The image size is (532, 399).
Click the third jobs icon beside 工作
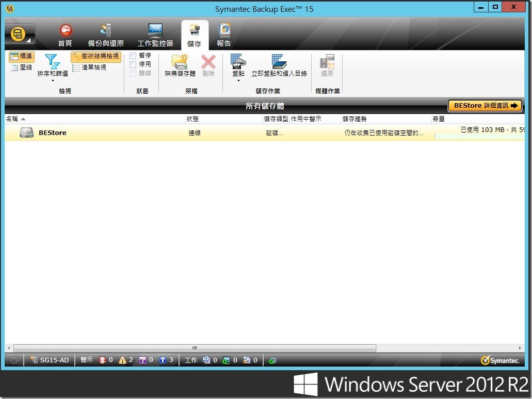(247, 360)
